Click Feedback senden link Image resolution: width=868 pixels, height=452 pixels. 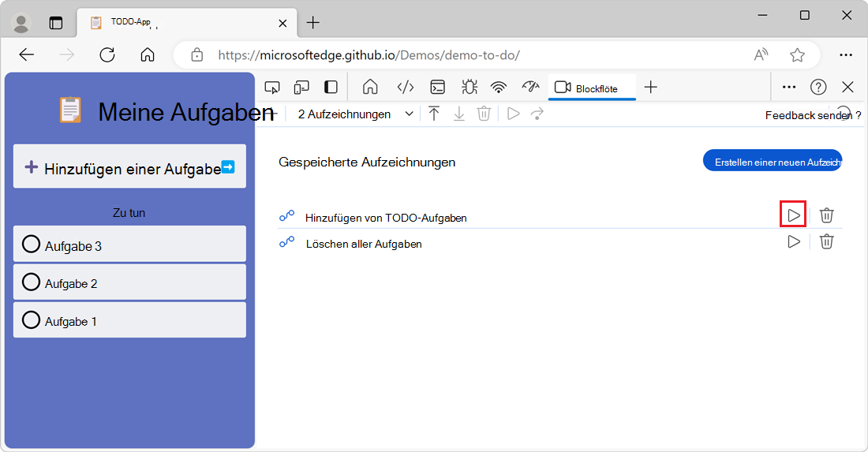coord(808,115)
